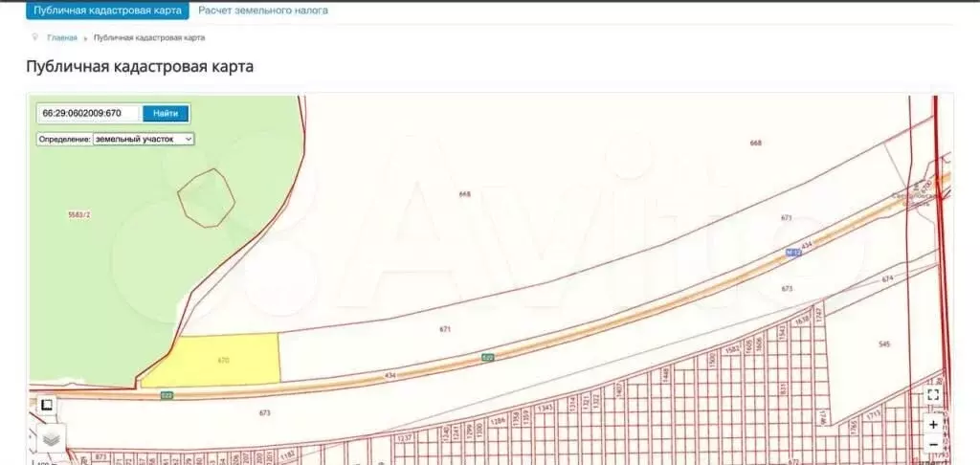Select parcel label '5583/2' in the forest

click(x=78, y=214)
